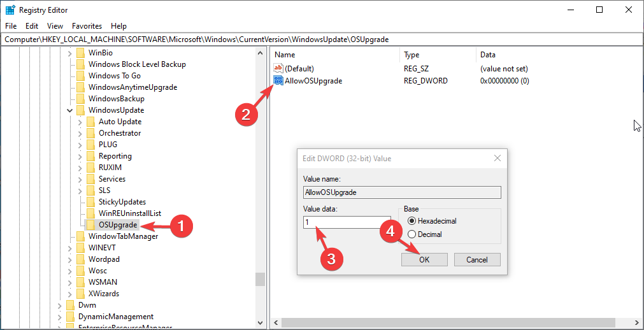Select the Wordpad folder icon
The image size is (644, 330).
(x=81, y=259)
